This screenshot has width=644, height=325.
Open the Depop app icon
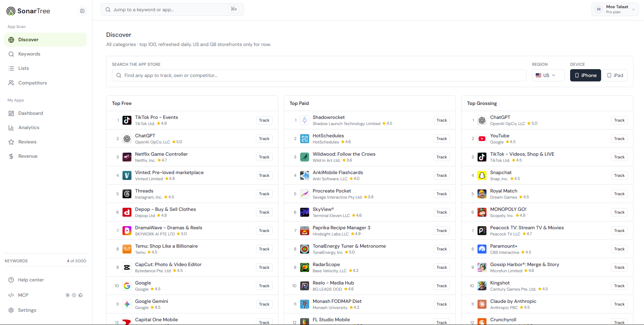[127, 212]
